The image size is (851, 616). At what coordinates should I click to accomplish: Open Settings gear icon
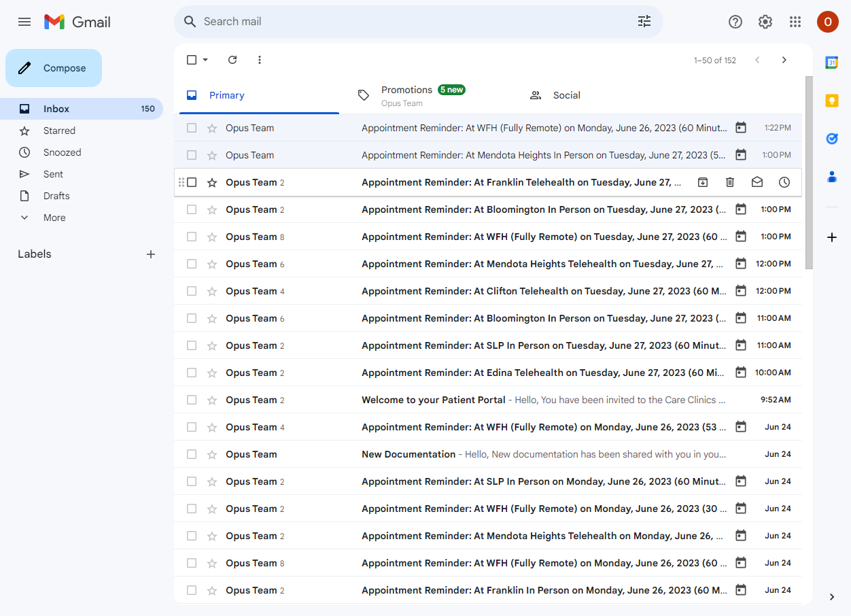tap(765, 22)
